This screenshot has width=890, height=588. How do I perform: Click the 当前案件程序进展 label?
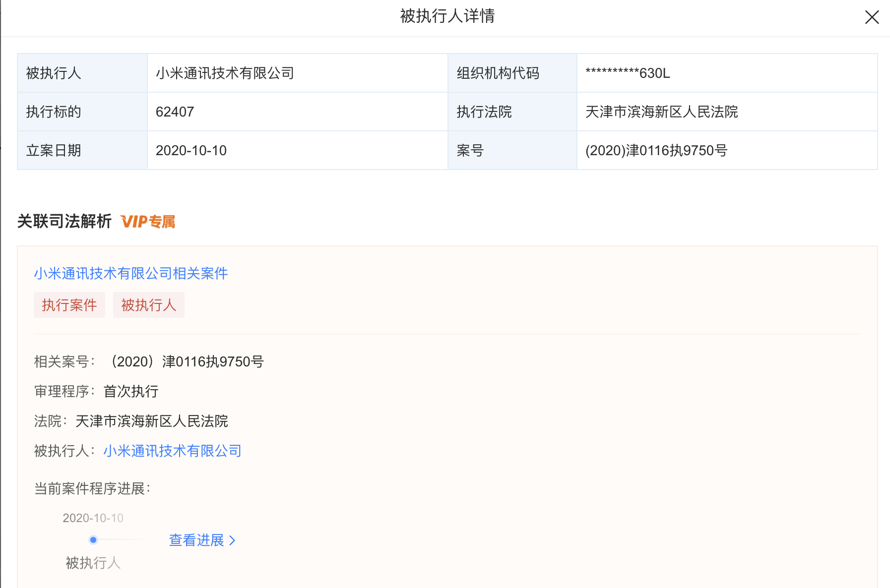[x=92, y=488]
